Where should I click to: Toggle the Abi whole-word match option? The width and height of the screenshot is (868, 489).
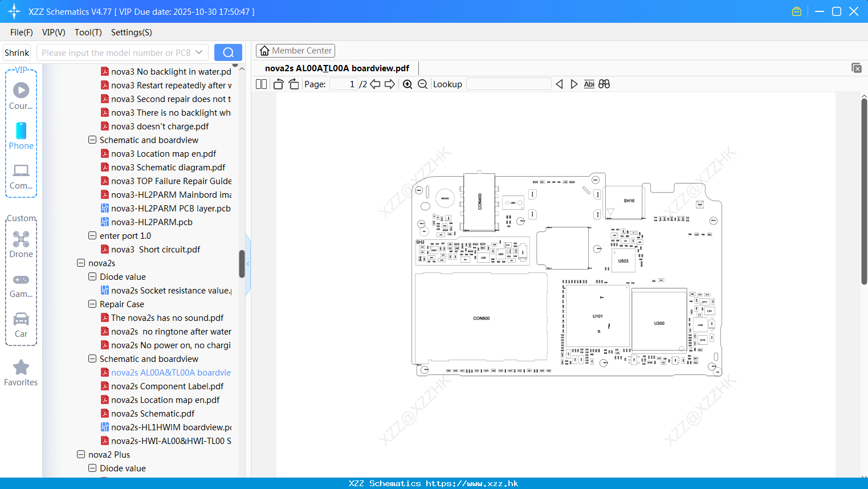pyautogui.click(x=589, y=84)
